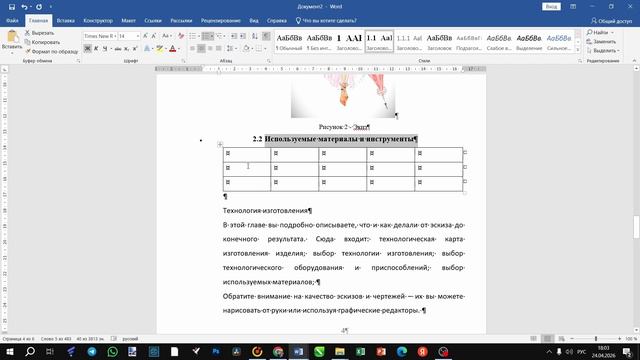The image size is (640, 360).
Task: Click the vertical scrollbar thumb
Action: pyautogui.click(x=636, y=227)
